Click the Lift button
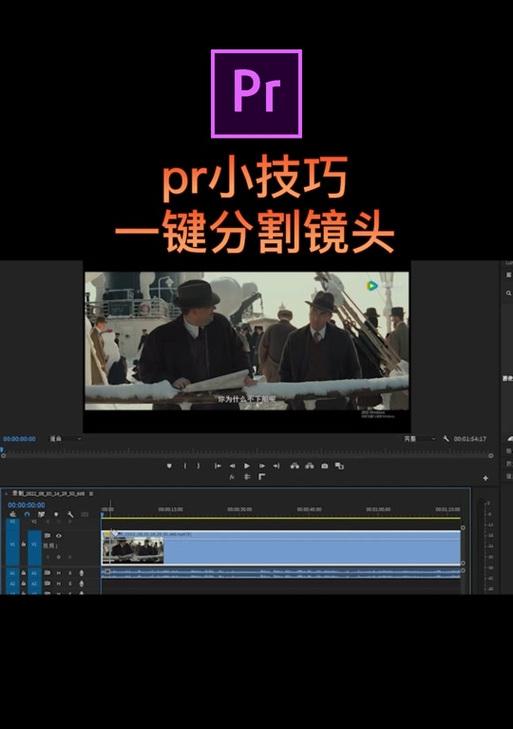Image resolution: width=513 pixels, height=729 pixels. pos(294,465)
